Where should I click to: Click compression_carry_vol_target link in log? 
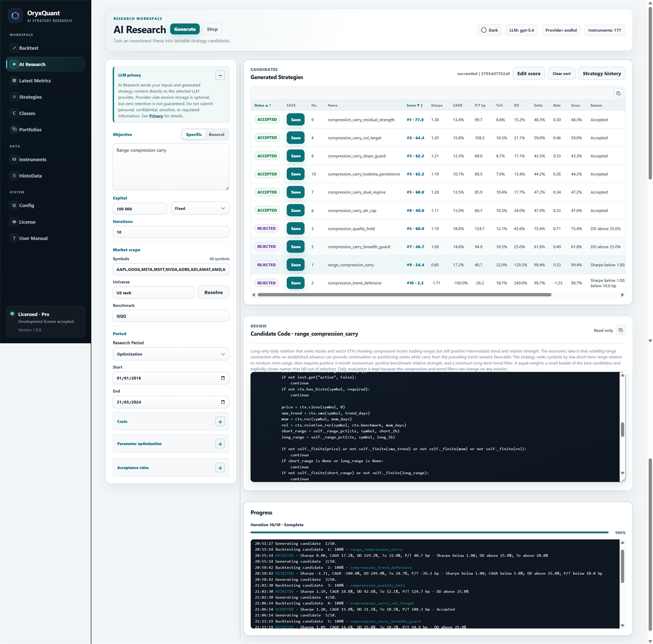click(382, 604)
